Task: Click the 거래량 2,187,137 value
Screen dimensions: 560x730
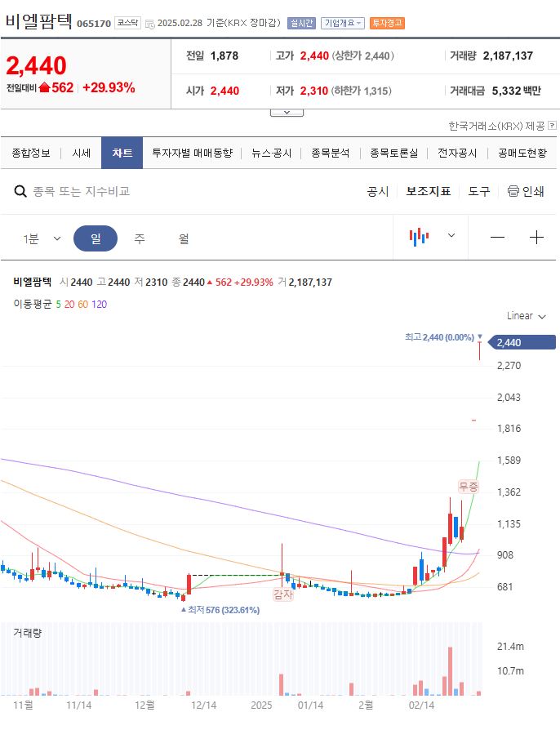Action: click(508, 56)
